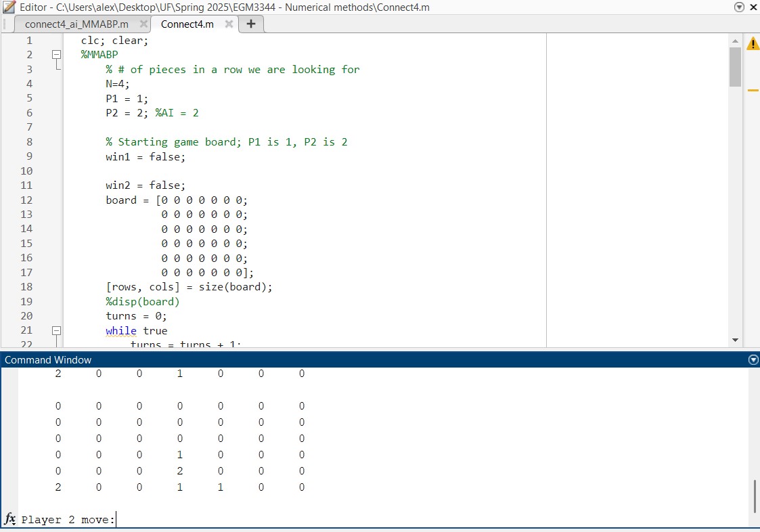Close the Connect4.m tab
760x532 pixels.
229,24
